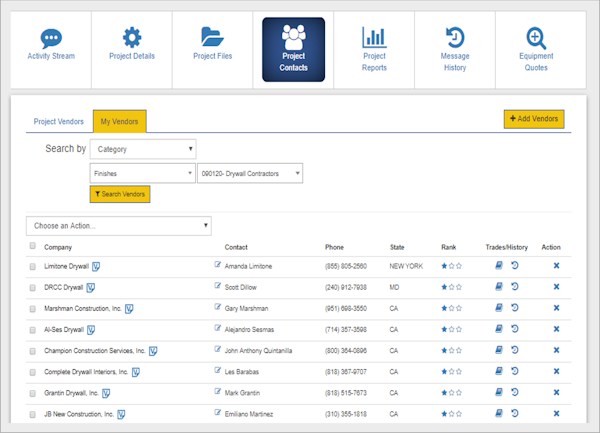Open the Complete Drywall Interiors, Inc. link
This screenshot has width=600, height=433.
(x=86, y=372)
